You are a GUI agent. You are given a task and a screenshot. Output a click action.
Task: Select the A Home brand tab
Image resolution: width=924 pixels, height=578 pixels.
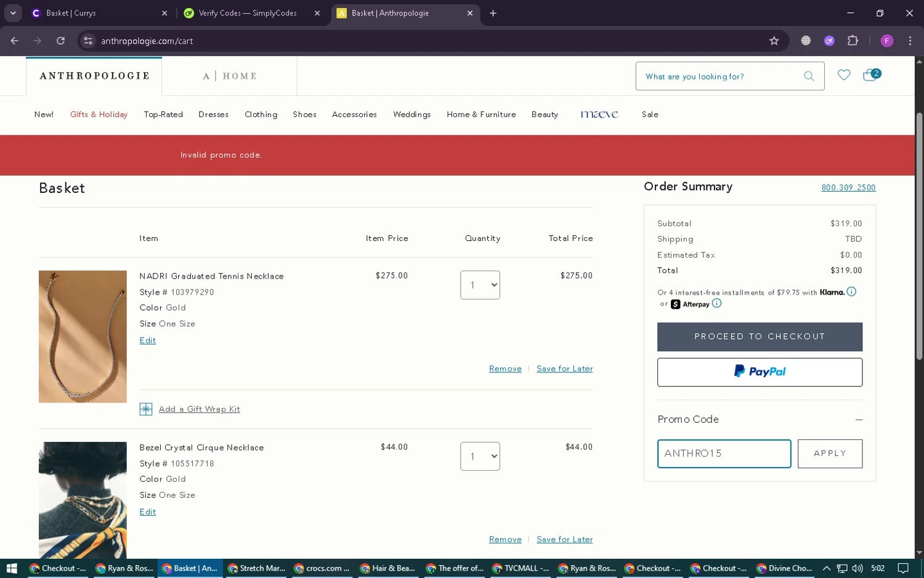(230, 76)
